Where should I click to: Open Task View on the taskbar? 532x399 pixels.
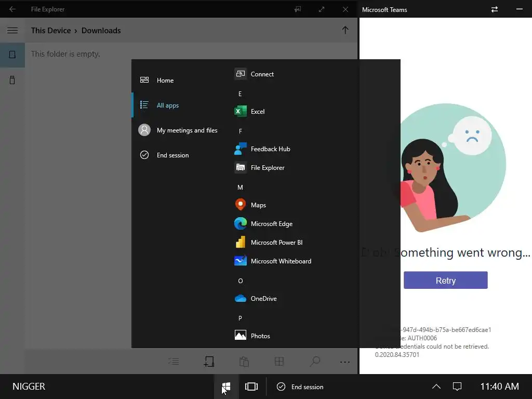pyautogui.click(x=251, y=387)
